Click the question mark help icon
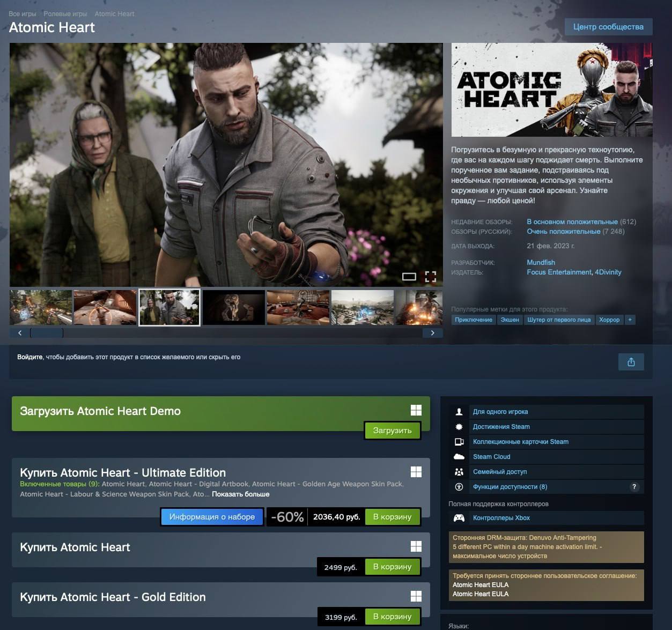 point(634,487)
